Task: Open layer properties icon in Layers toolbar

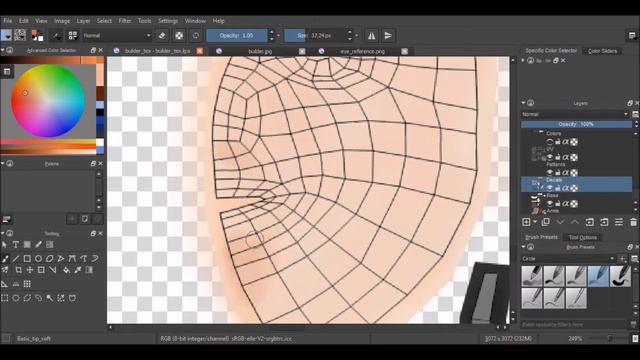Action: tap(619, 222)
